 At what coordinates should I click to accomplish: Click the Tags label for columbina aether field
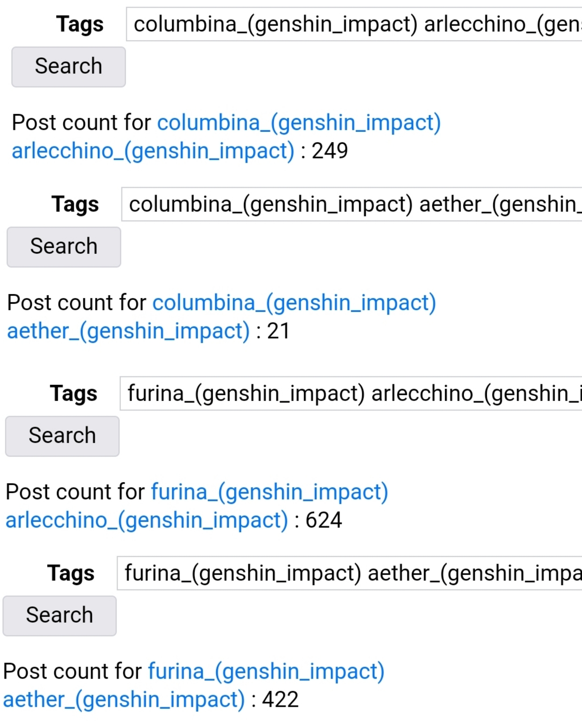click(75, 204)
